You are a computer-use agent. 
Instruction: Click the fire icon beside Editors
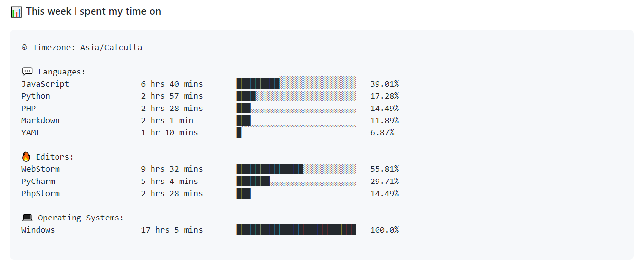[26, 157]
